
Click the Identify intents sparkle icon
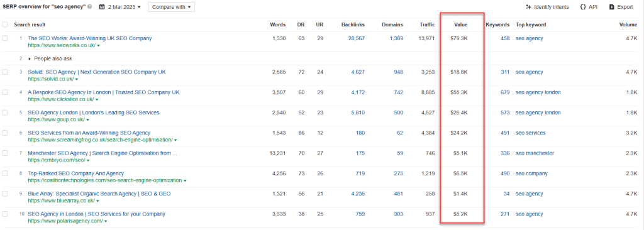click(528, 7)
